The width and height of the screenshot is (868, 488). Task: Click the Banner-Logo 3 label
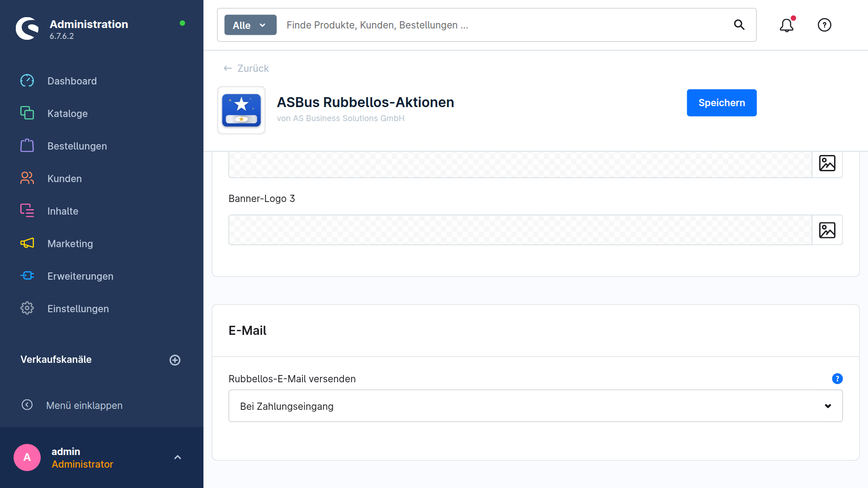coord(262,198)
